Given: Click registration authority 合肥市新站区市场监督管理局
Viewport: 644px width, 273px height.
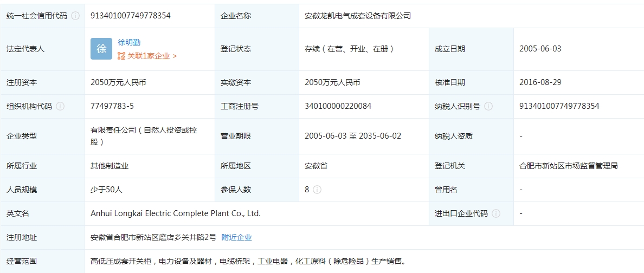Looking at the screenshot, I should (568, 166).
